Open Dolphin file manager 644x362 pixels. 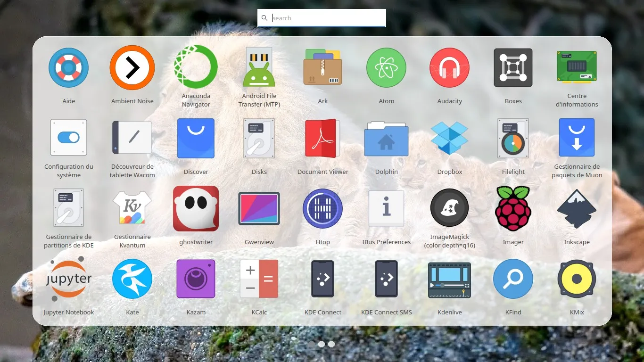click(386, 138)
